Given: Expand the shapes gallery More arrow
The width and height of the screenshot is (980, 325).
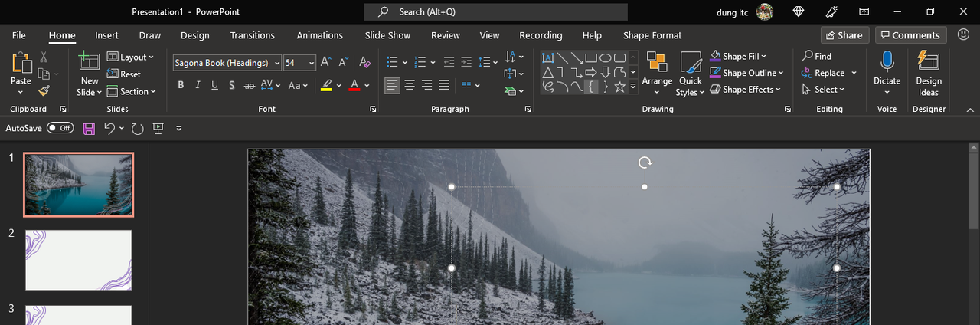Looking at the screenshot, I should [633, 87].
